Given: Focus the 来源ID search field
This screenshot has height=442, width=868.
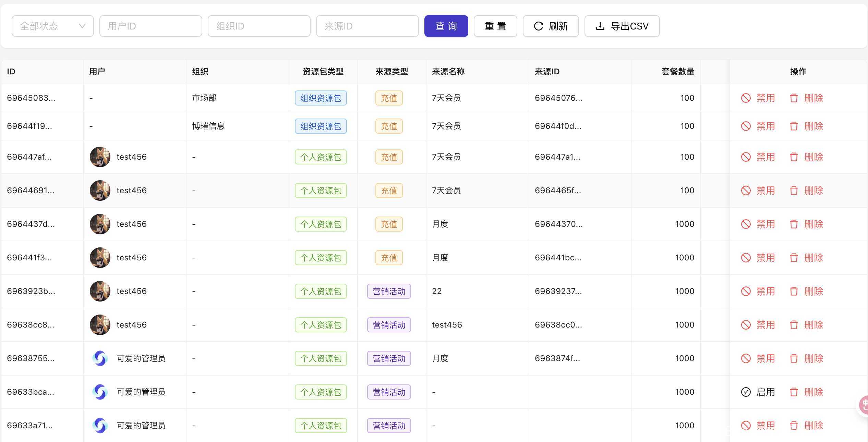Looking at the screenshot, I should 367,26.
